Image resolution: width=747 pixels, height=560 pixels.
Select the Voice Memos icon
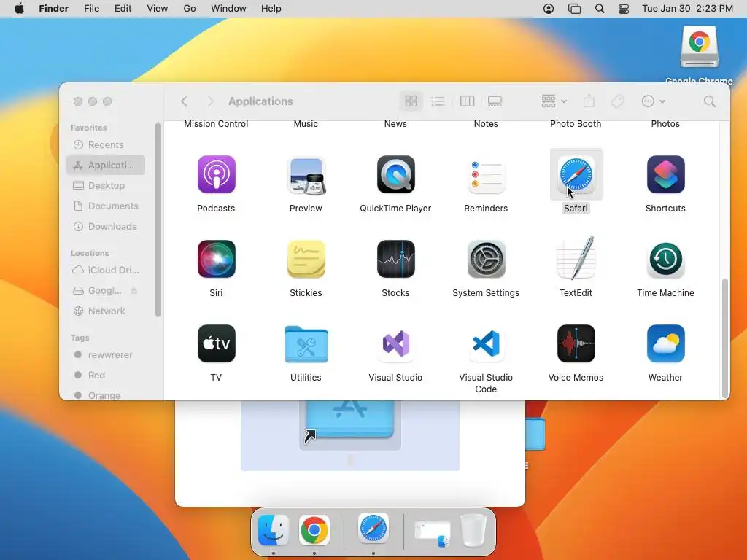coord(576,344)
